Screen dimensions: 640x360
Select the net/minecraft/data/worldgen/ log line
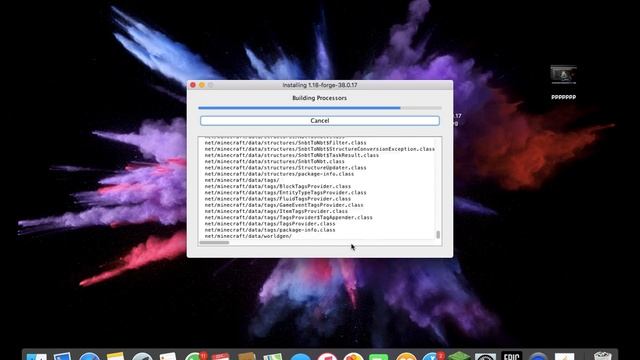pyautogui.click(x=248, y=236)
